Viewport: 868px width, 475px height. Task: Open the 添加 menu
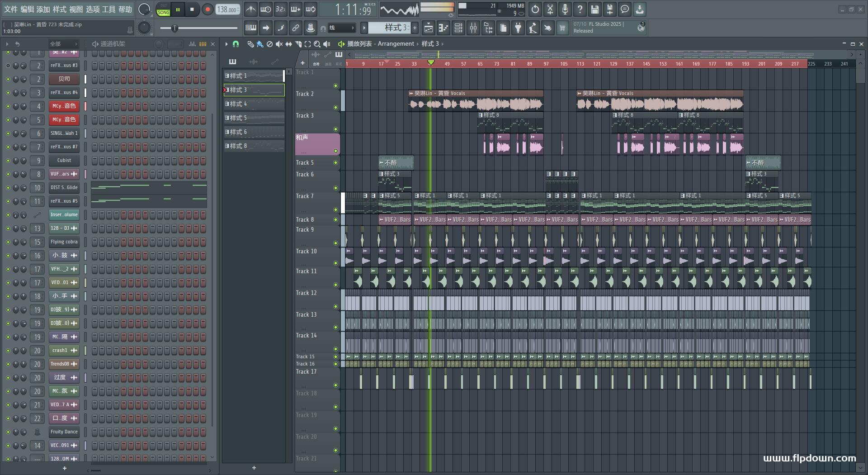click(x=43, y=9)
